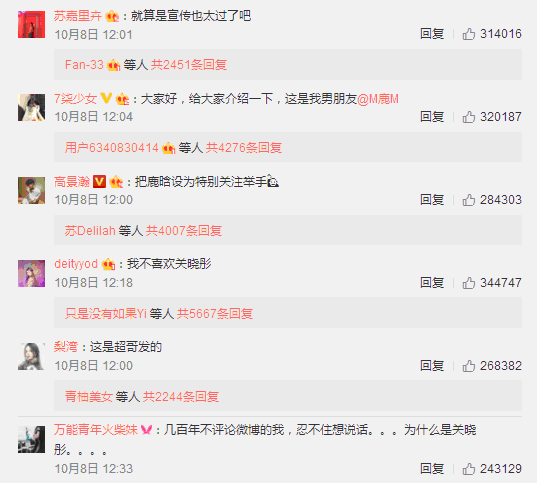Open 7柒少女's profile name link
The height and width of the screenshot is (483, 537).
tap(75, 99)
